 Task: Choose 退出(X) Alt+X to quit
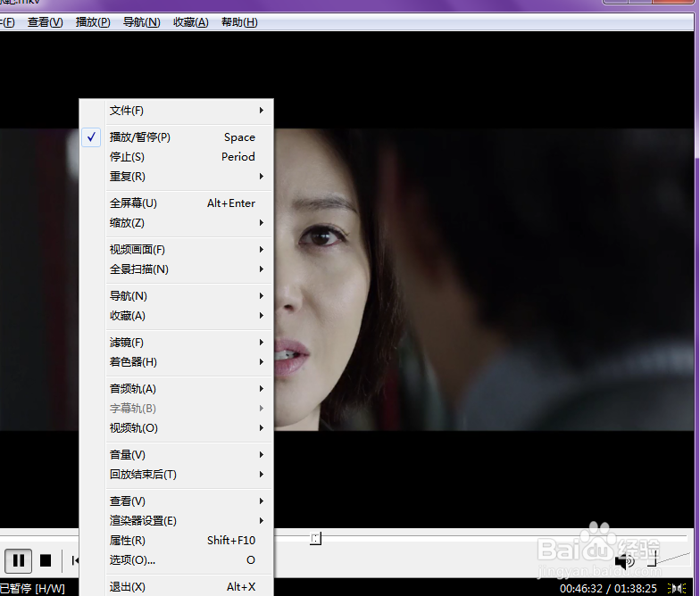(x=177, y=587)
